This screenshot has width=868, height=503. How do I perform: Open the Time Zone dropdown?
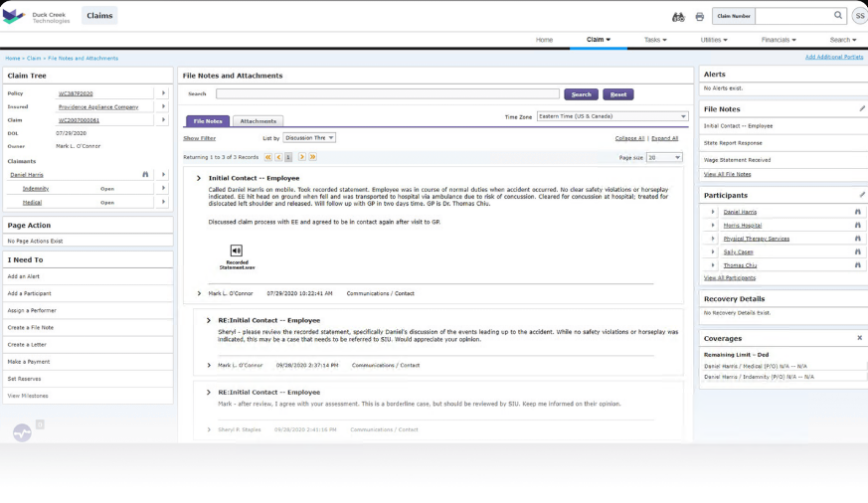coord(612,116)
